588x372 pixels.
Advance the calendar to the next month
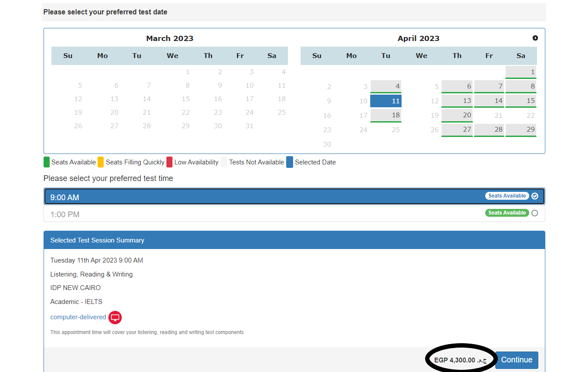535,38
